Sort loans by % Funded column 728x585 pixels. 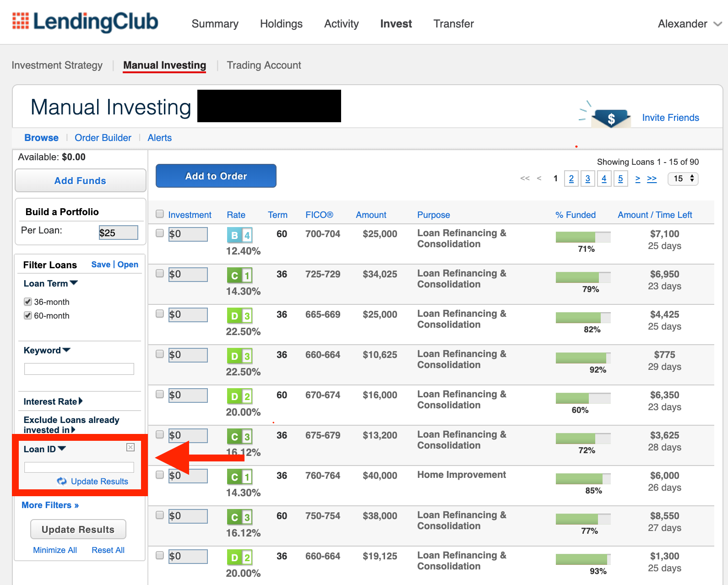click(576, 215)
